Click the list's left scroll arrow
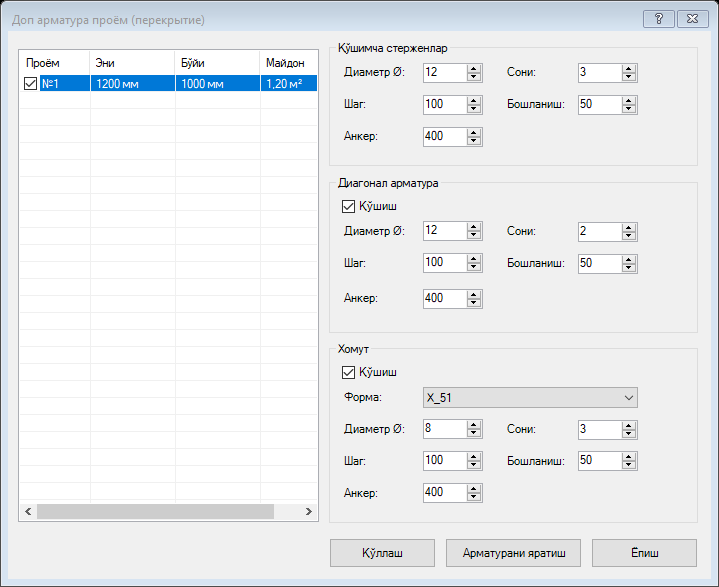 click(x=28, y=511)
